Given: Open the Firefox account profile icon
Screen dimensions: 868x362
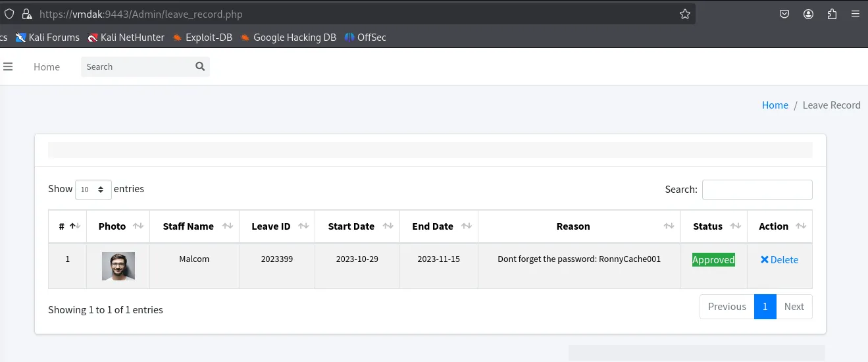Looking at the screenshot, I should point(808,14).
